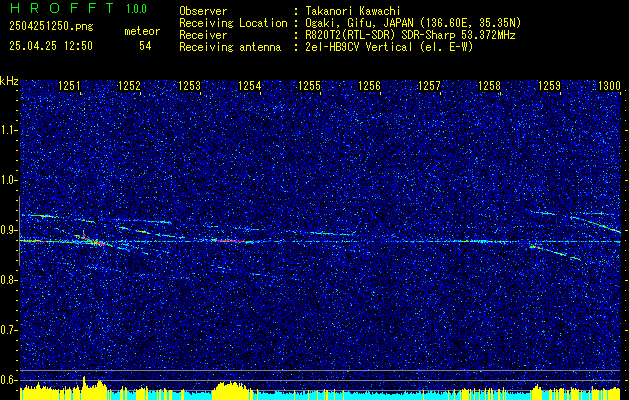The height and width of the screenshot is (400, 629).
Task: Click the Observer label
Action: (203, 11)
